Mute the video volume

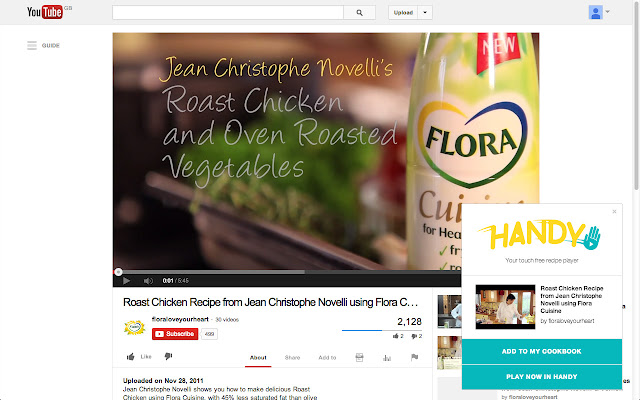pyautogui.click(x=147, y=279)
